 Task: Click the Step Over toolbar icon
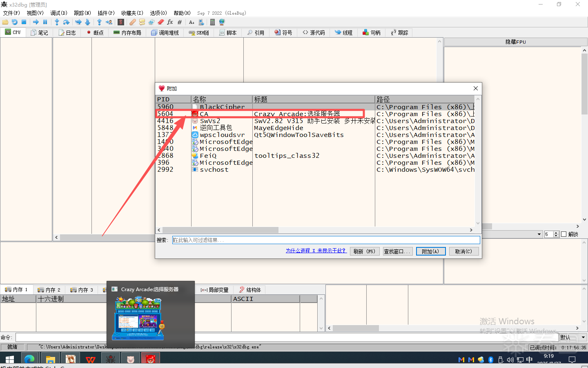click(x=66, y=22)
